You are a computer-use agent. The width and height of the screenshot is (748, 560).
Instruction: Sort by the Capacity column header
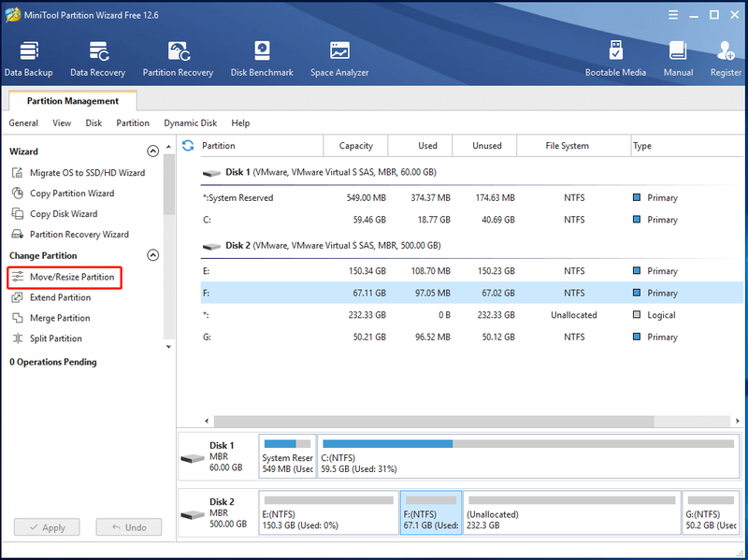point(356,146)
